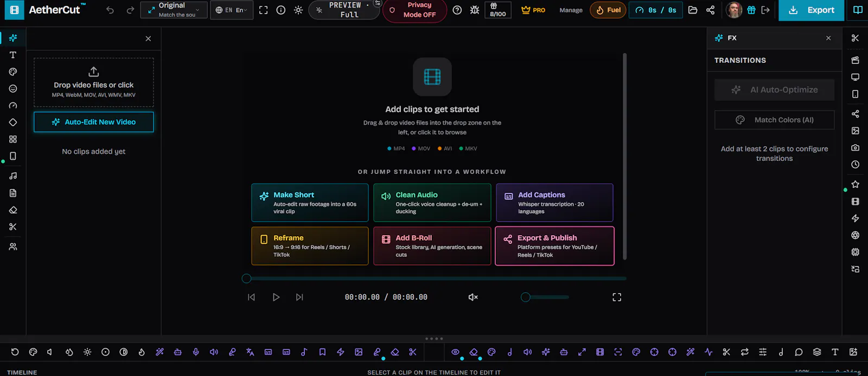Open the Manage link
The image size is (868, 376).
[x=571, y=10]
